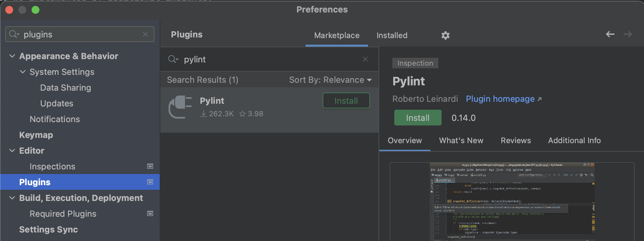Clear the settings search field 'plugins'
The image size is (644, 241).
coord(145,34)
